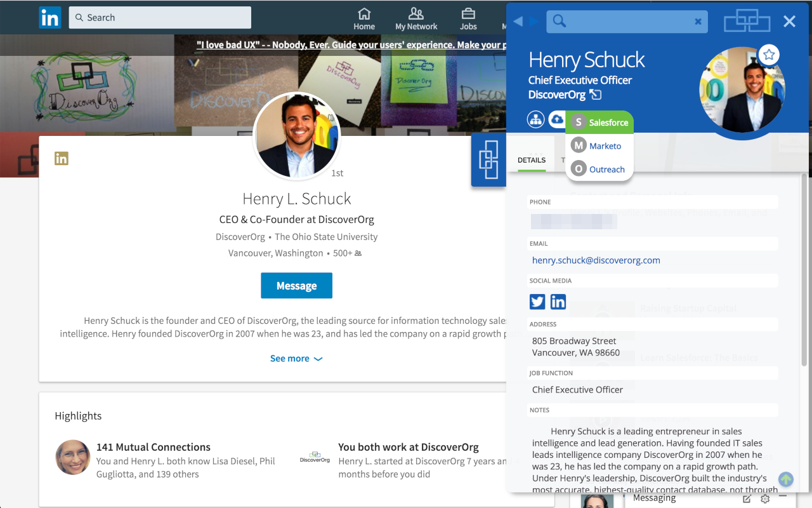The height and width of the screenshot is (508, 812).
Task: Click the cloud upload export icon
Action: [x=557, y=119]
